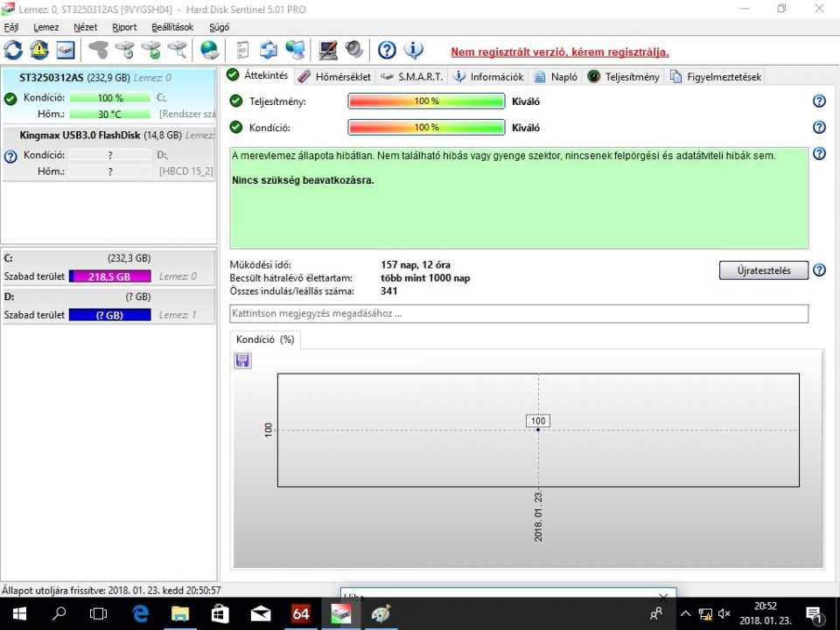
Task: Click the Teljesítmény 100 % progress bar
Action: (x=426, y=101)
